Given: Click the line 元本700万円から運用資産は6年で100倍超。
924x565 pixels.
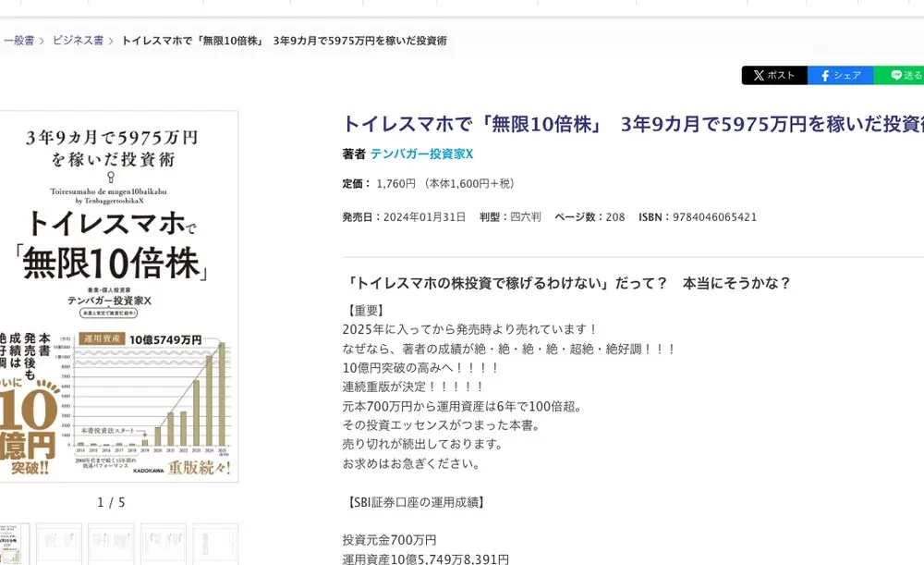Looking at the screenshot, I should pos(463,406).
